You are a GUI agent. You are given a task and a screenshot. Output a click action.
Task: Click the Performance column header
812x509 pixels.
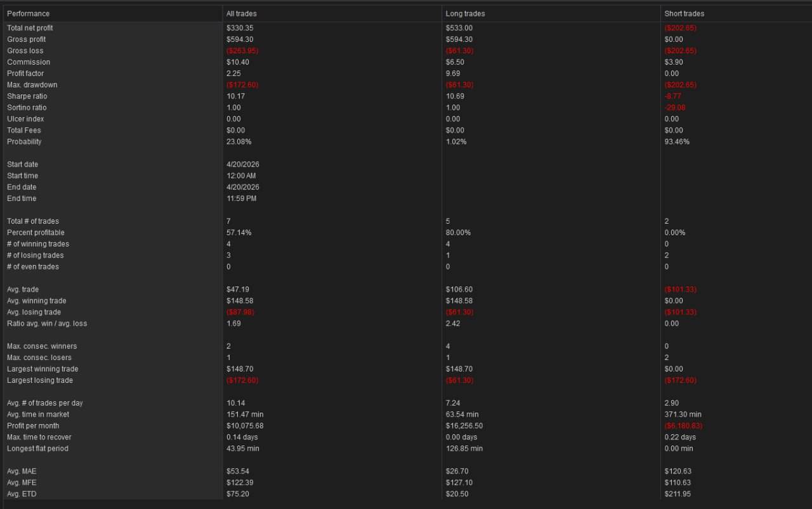(x=28, y=13)
